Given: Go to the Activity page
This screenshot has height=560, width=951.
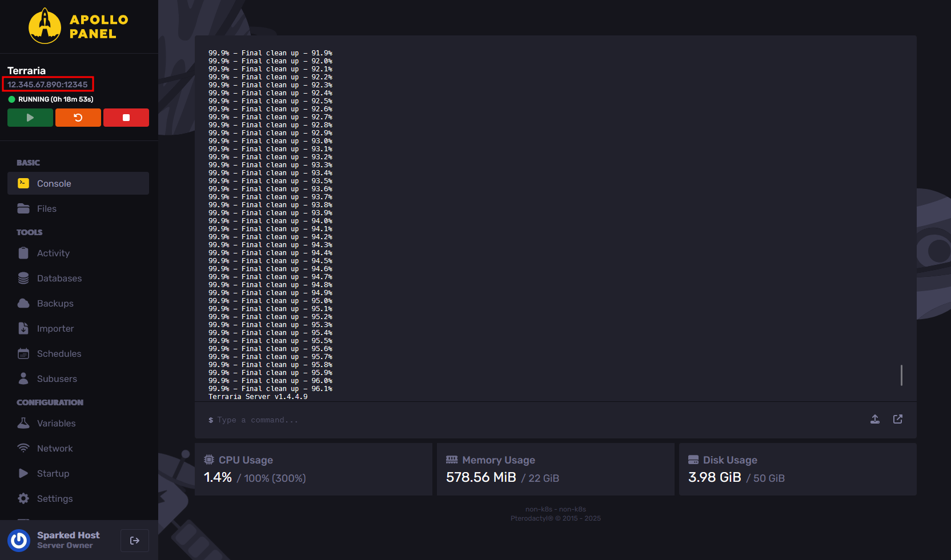Looking at the screenshot, I should point(78,253).
